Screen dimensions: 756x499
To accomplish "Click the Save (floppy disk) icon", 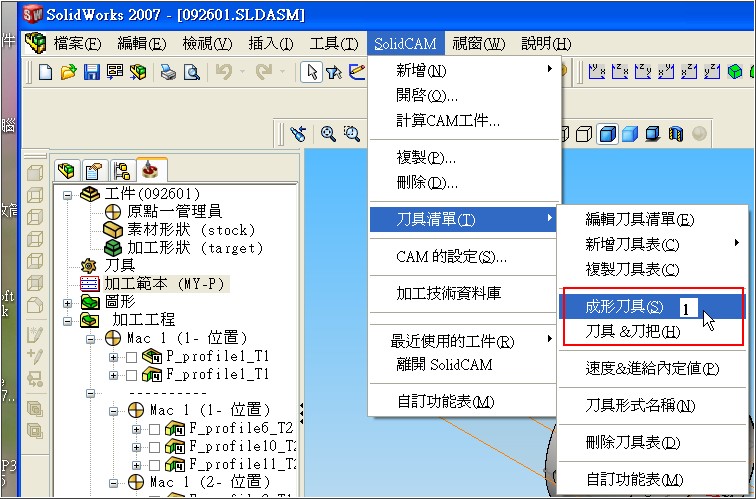I will click(x=91, y=71).
